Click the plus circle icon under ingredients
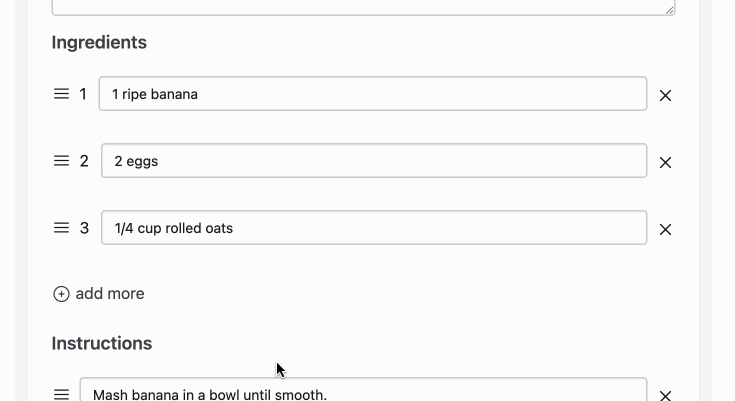The image size is (735, 401). coord(61,294)
